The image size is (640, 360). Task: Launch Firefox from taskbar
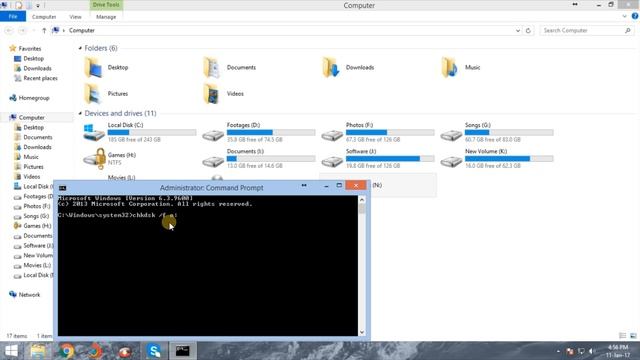click(x=95, y=351)
